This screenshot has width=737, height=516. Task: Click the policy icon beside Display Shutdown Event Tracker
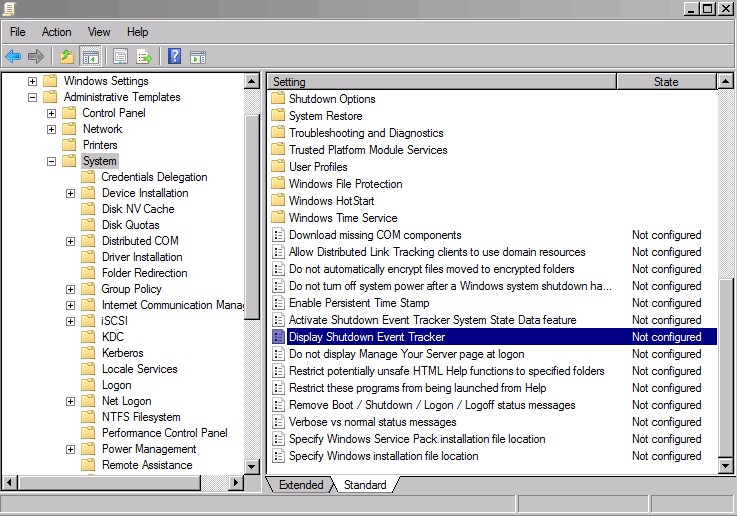pos(278,336)
